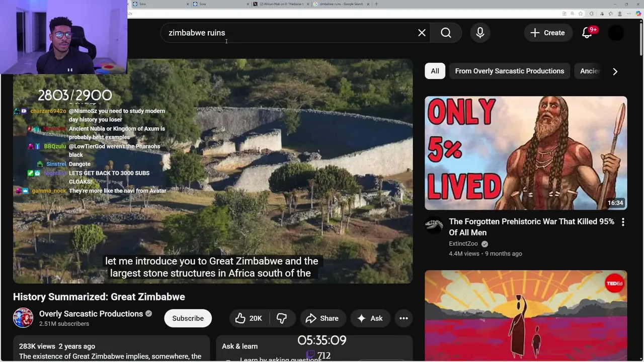Viewport: 644px width, 362px height.
Task: Open the TED-Ed video thumbnail
Action: tap(526, 316)
